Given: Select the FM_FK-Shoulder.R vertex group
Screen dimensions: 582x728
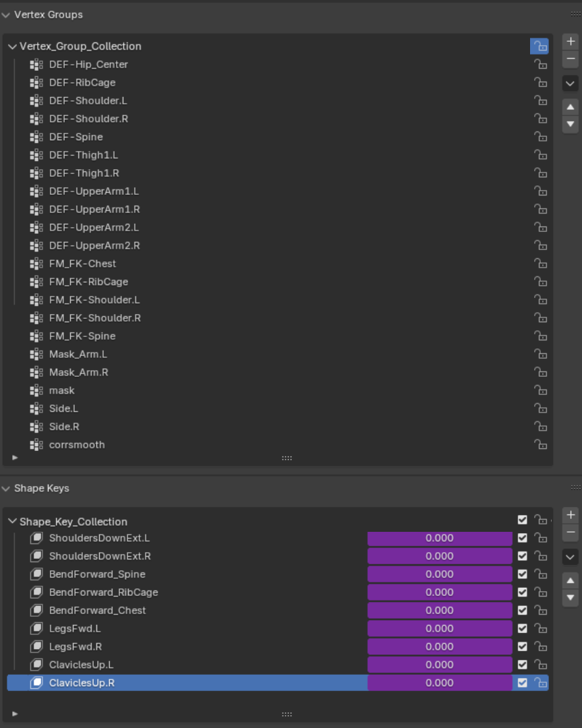Looking at the screenshot, I should (x=278, y=318).
